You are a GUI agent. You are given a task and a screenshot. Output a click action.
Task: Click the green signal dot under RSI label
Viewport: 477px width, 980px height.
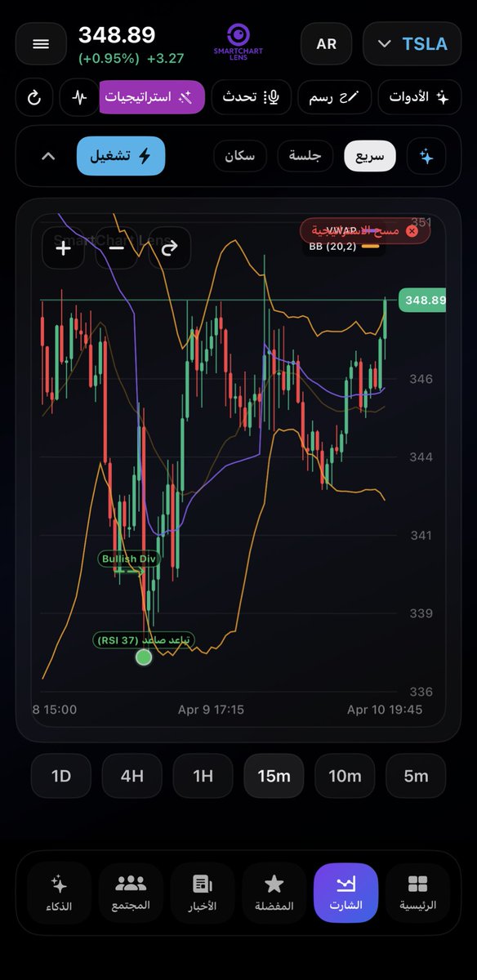tap(144, 657)
